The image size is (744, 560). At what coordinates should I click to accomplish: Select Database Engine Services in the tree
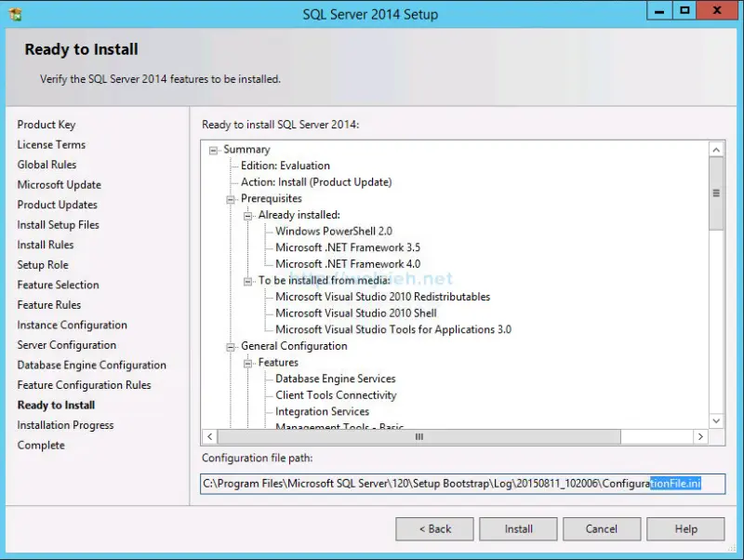[x=336, y=379]
